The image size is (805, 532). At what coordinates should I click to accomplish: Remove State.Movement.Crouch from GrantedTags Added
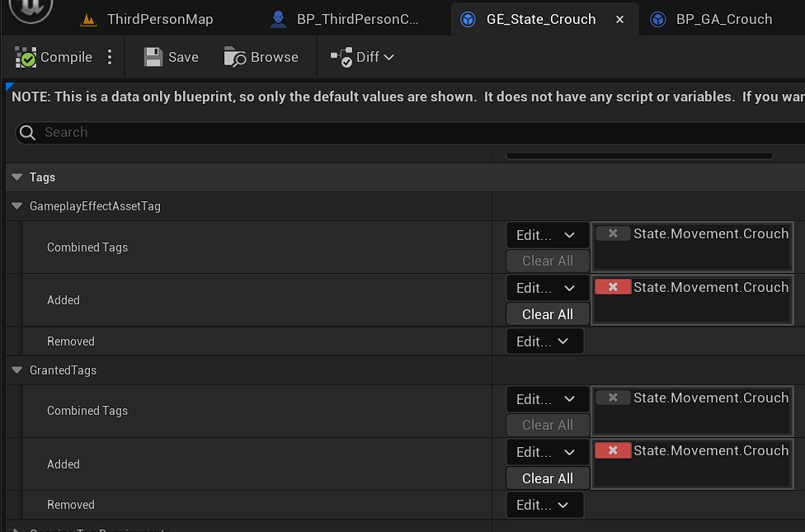pyautogui.click(x=613, y=450)
